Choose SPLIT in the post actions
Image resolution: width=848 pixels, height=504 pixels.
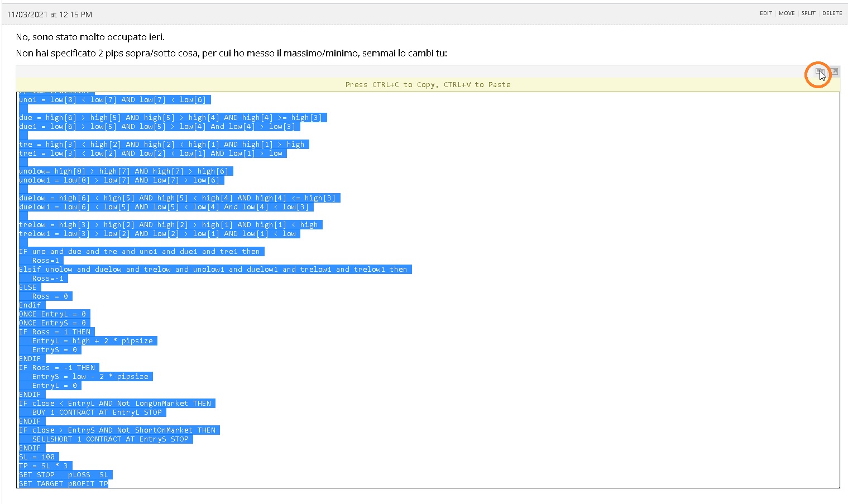[x=808, y=13]
